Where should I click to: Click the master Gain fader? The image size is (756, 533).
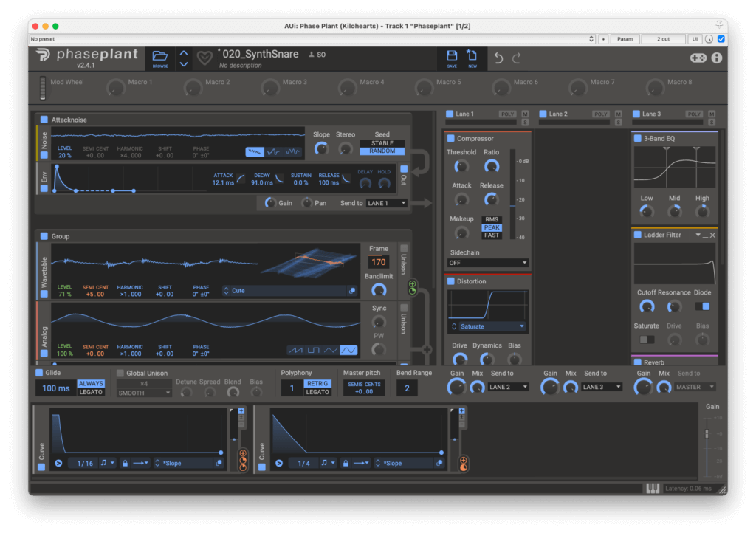tap(707, 433)
